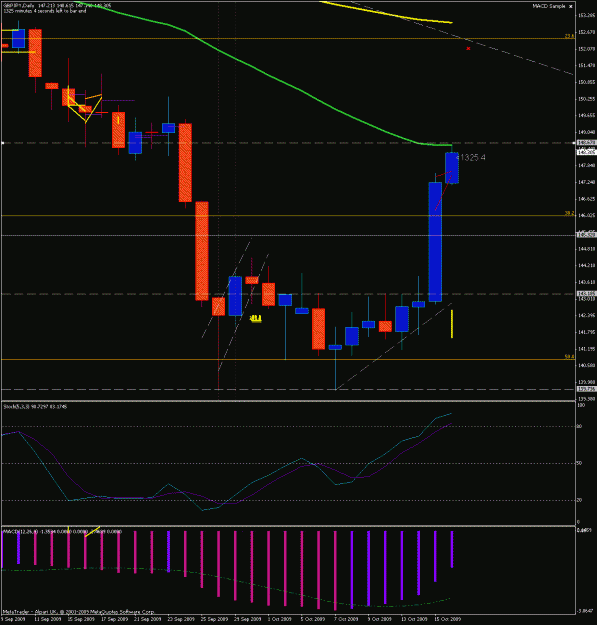The width and height of the screenshot is (597, 625).
Task: Click the 144.210 price scale value
Action: 586,265
